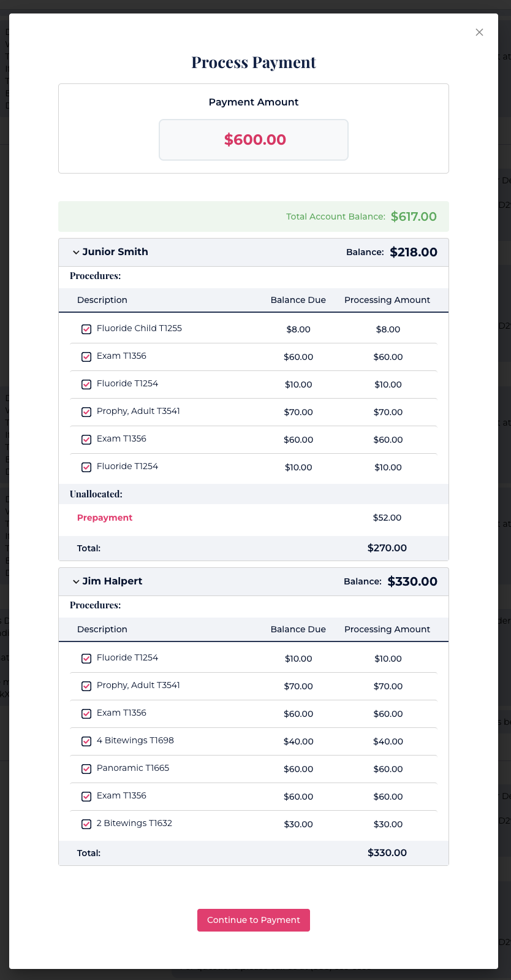Viewport: 511px width, 980px height.
Task: Uncheck Fluoride Child T1255 checkbox
Action: pyautogui.click(x=86, y=329)
